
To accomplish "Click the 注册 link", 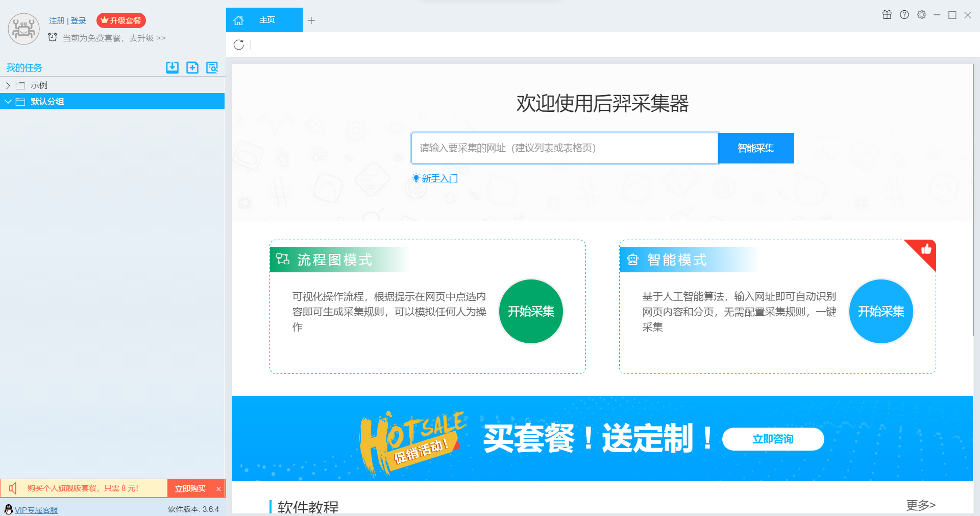I will click(57, 21).
